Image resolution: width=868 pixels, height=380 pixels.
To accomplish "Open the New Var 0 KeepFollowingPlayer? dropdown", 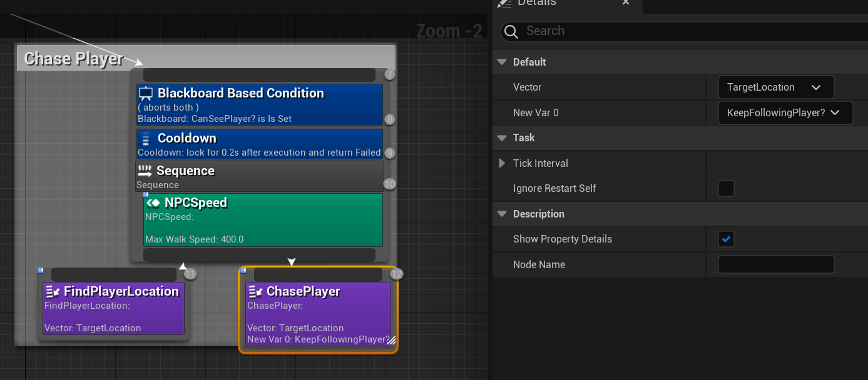I will click(785, 113).
